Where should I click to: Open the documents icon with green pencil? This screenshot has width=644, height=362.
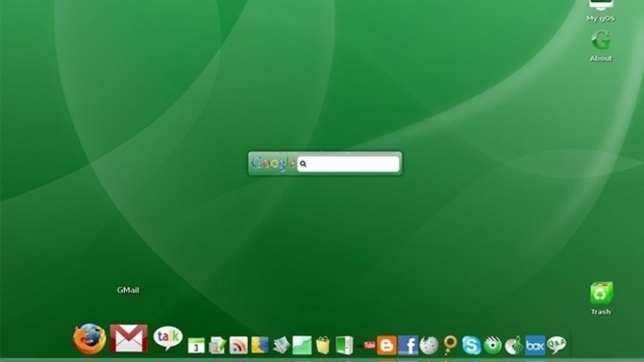coord(217,345)
